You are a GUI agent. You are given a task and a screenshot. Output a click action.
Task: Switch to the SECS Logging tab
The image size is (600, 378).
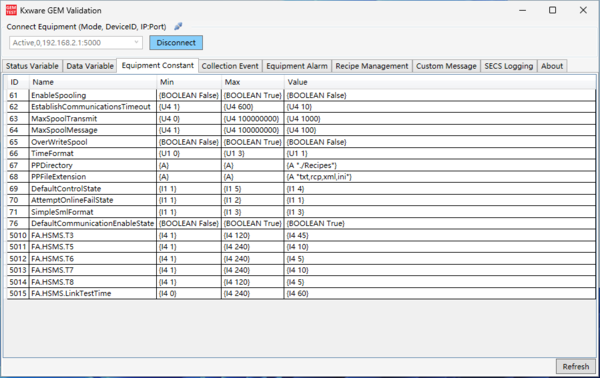(x=509, y=66)
